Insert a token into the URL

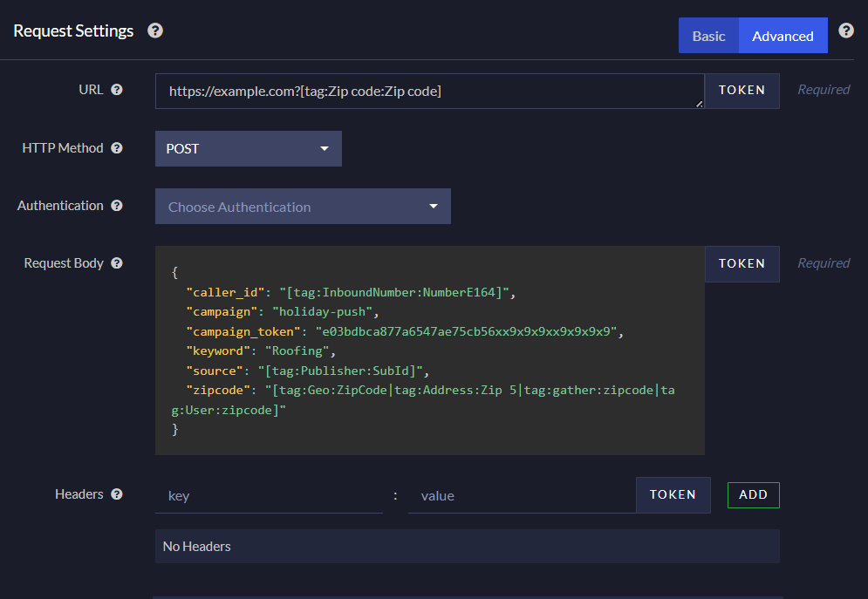[x=742, y=91]
